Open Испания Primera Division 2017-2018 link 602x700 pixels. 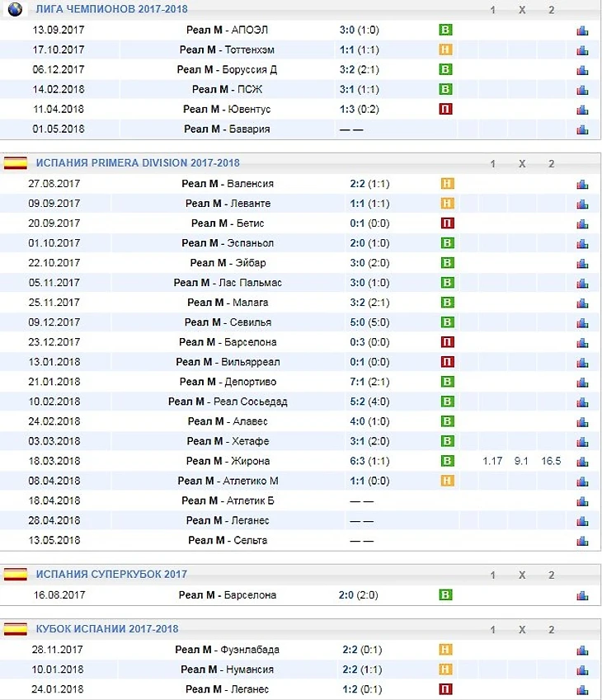pos(138,163)
